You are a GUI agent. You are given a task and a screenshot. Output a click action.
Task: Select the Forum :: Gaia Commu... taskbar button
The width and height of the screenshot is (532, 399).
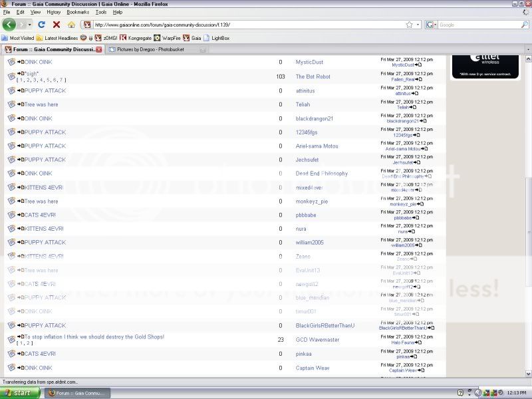(x=78, y=393)
